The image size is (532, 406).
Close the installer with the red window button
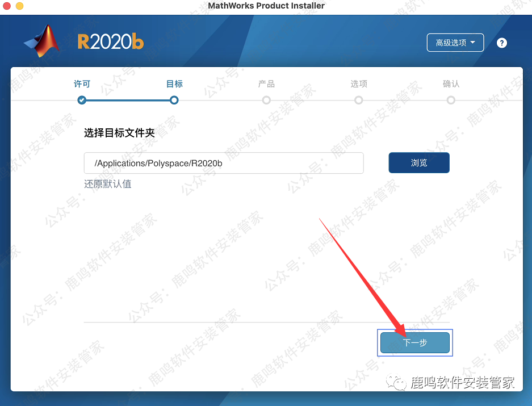(6, 6)
